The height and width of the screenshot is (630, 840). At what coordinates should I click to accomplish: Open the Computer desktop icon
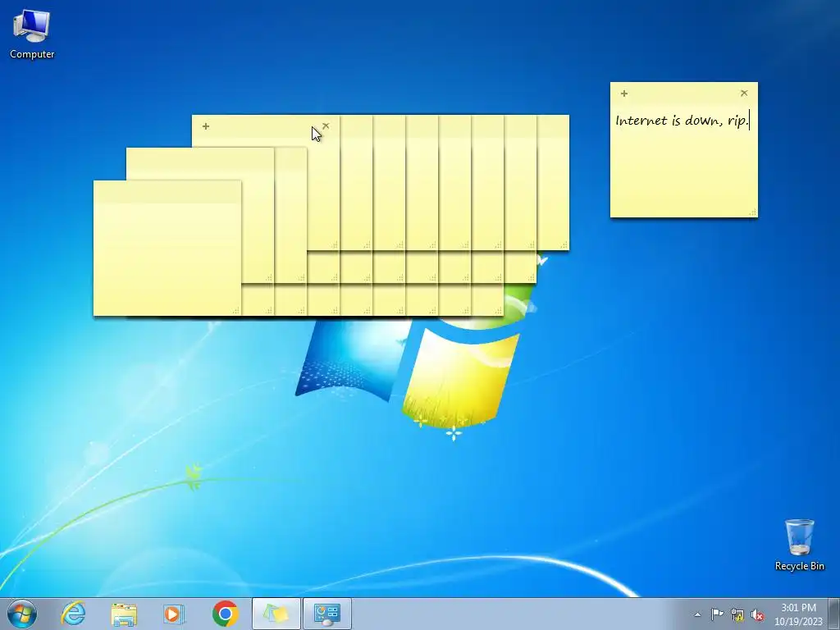click(x=32, y=34)
